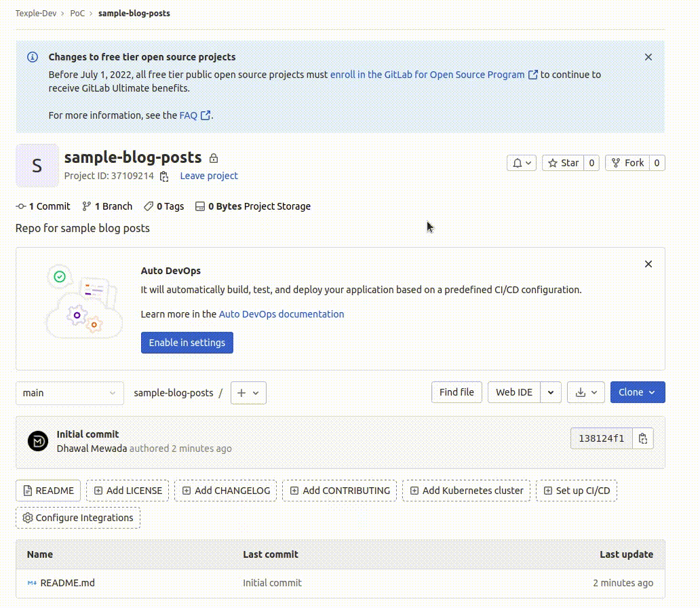This screenshot has height=608, width=700.
Task: Open the notification bell settings
Action: [521, 162]
